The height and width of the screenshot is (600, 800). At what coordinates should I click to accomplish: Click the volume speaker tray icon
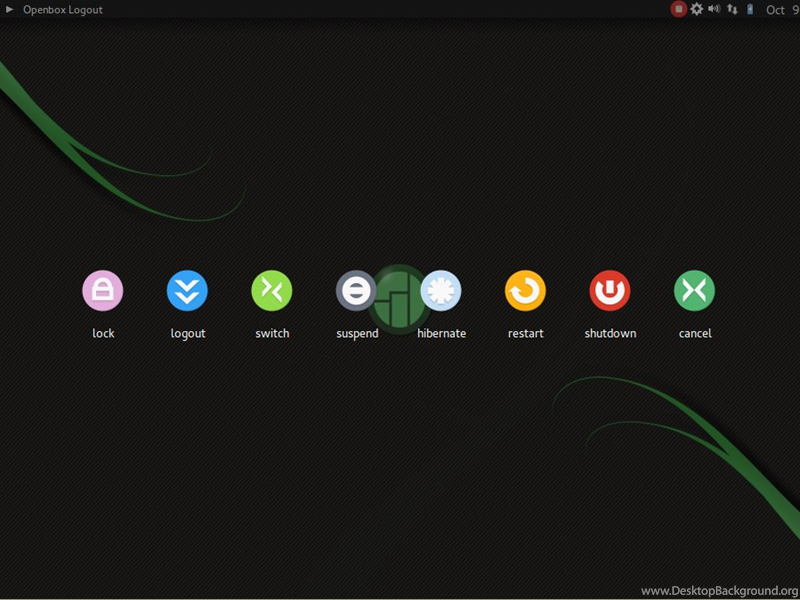tap(714, 9)
